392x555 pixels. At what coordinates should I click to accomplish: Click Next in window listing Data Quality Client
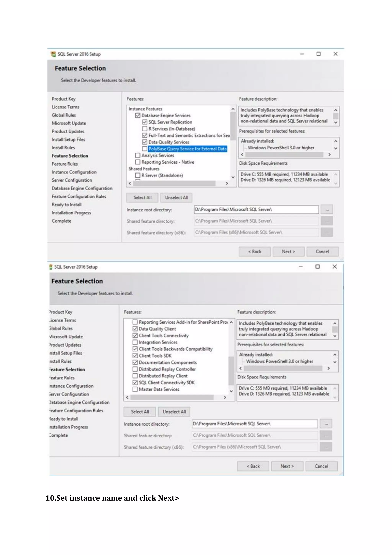tap(287, 466)
